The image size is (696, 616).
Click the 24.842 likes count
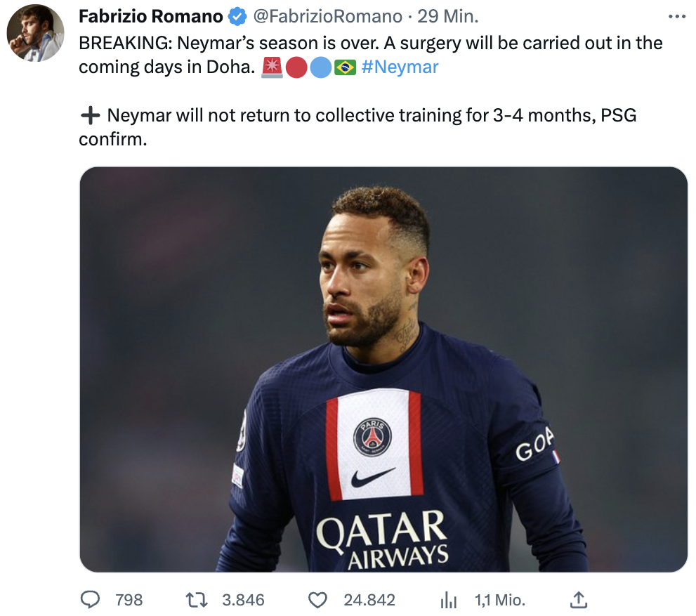(369, 600)
